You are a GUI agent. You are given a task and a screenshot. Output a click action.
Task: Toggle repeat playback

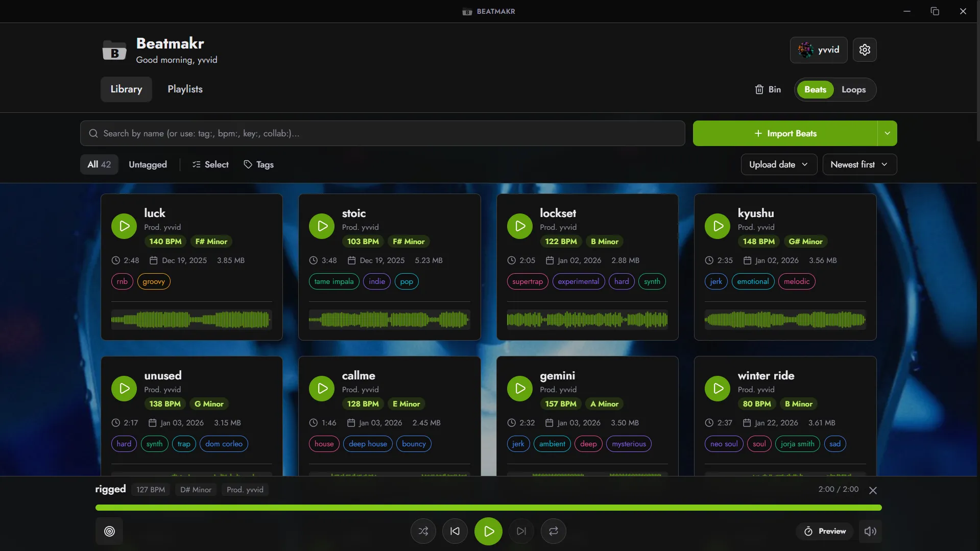pyautogui.click(x=553, y=531)
